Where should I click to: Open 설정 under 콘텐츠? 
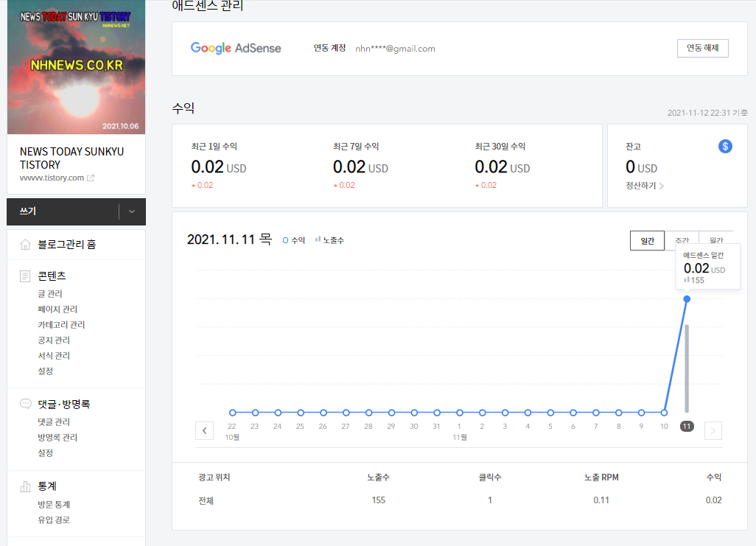[x=46, y=371]
